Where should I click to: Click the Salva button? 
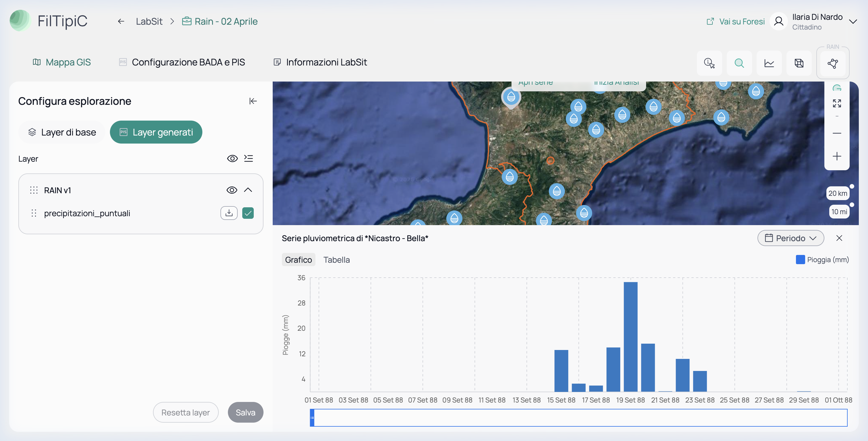pos(245,412)
